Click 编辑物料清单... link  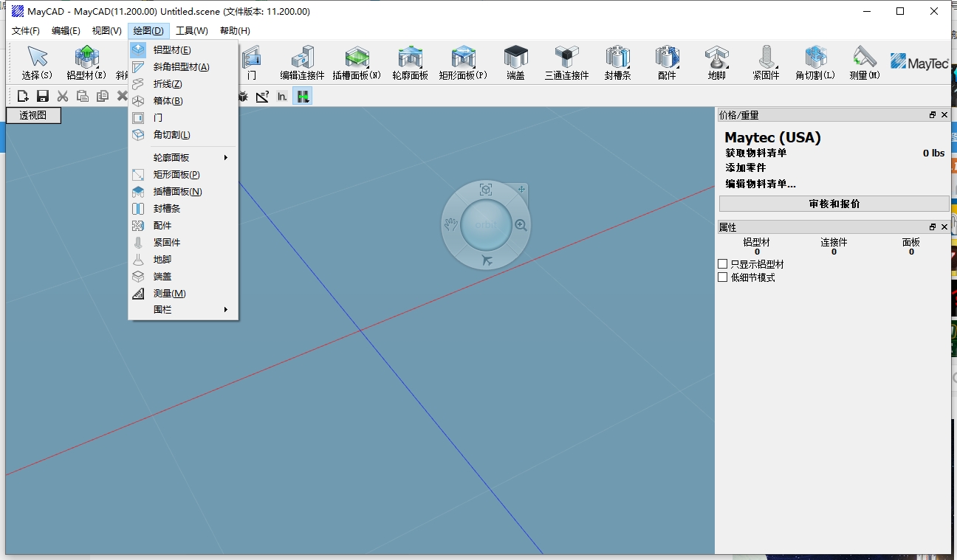click(x=760, y=184)
